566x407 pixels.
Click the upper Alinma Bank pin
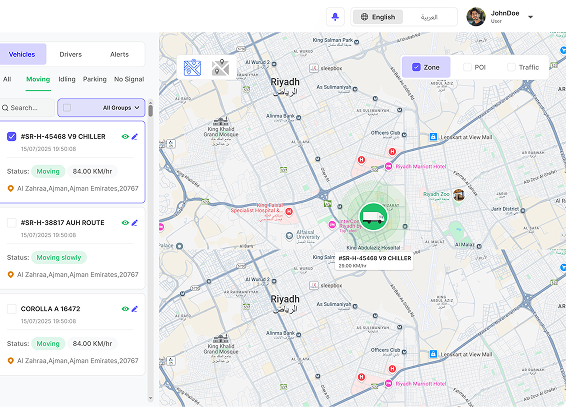(299, 117)
